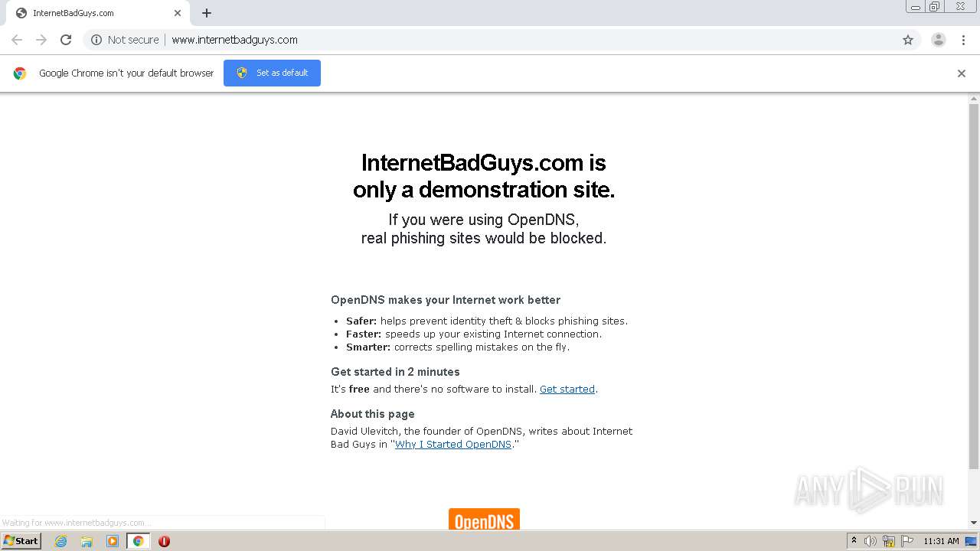Show hidden system tray icons

(x=854, y=541)
